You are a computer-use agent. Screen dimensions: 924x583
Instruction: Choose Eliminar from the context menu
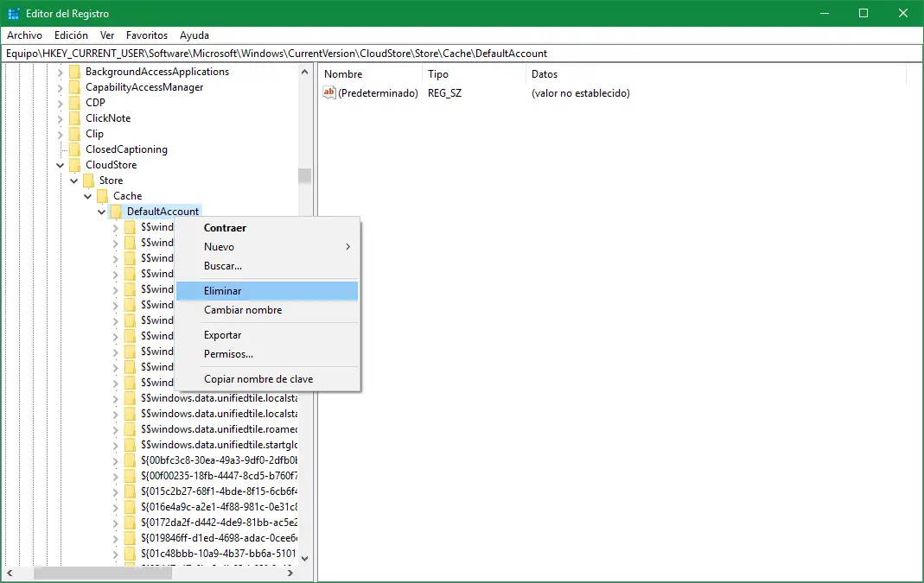coord(223,291)
